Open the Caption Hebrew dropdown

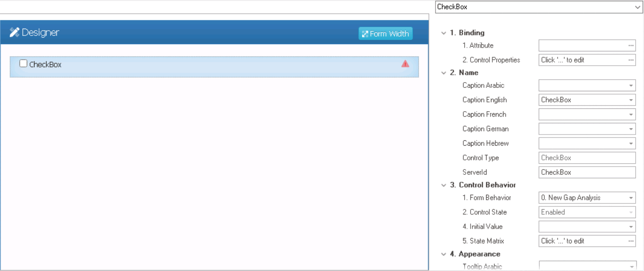(x=631, y=144)
